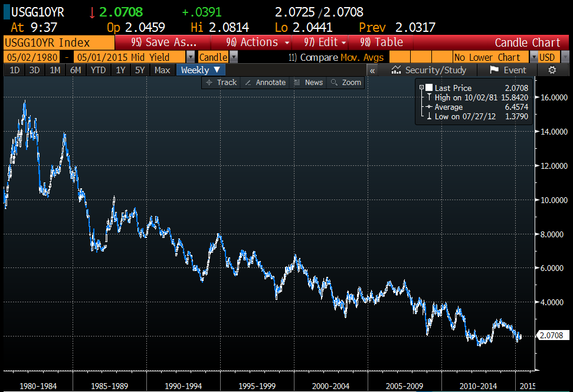The height and width of the screenshot is (392, 573).
Task: Open chart settings gear
Action: point(552,70)
